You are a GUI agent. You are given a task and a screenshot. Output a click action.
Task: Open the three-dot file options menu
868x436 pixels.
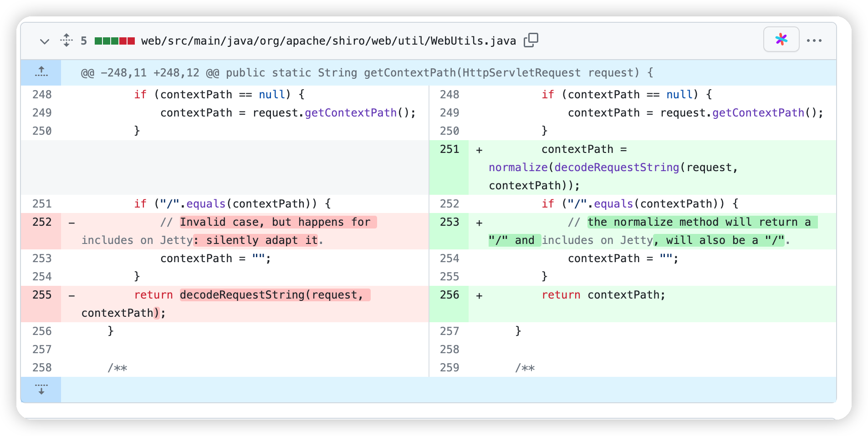[814, 41]
